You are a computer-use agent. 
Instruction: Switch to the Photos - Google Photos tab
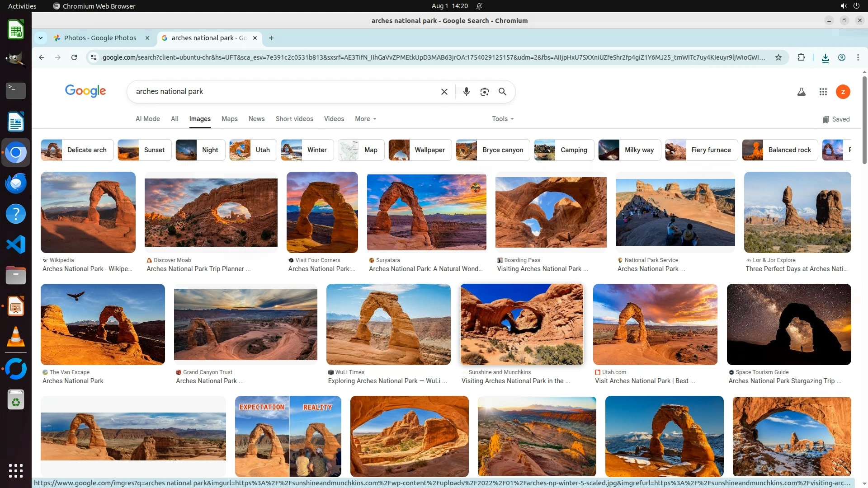click(100, 38)
